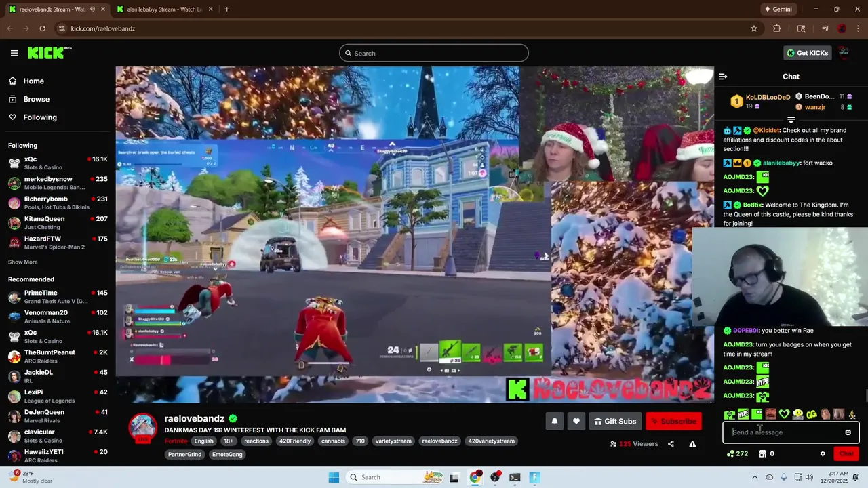Report stream with warning triangle icon

click(692, 444)
